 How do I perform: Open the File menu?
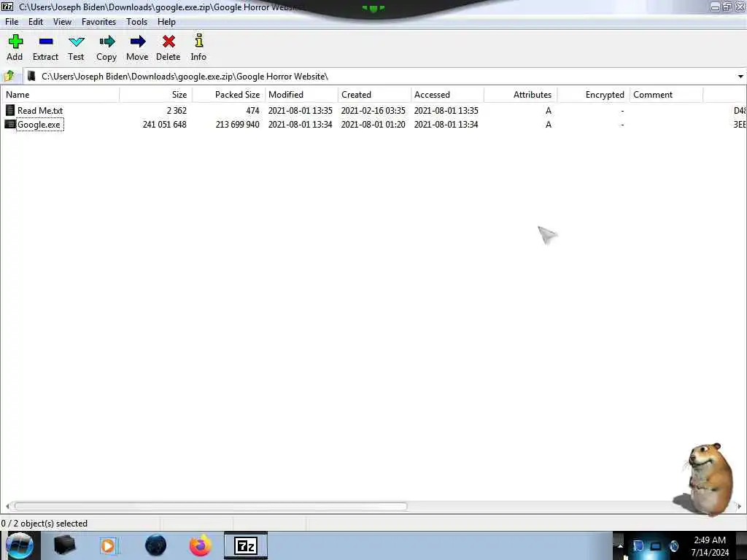[12, 22]
